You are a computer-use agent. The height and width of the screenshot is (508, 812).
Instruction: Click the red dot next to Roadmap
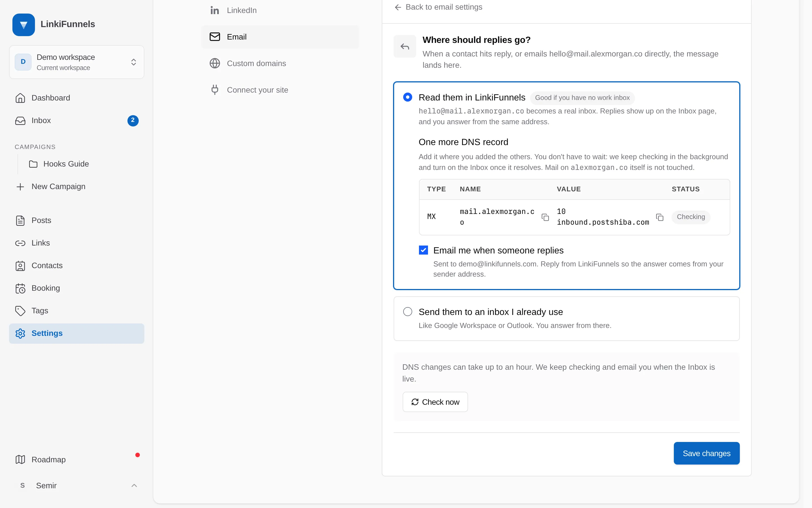tap(137, 455)
